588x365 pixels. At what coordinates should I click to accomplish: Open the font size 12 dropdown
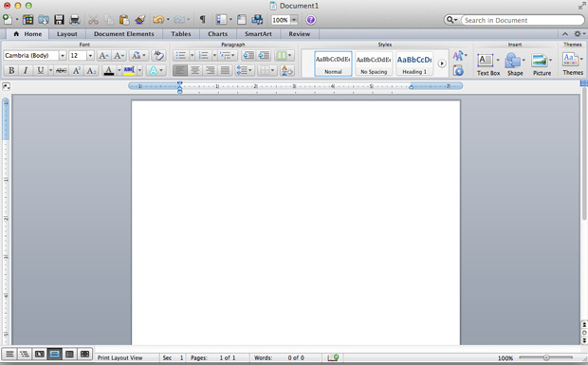point(90,56)
